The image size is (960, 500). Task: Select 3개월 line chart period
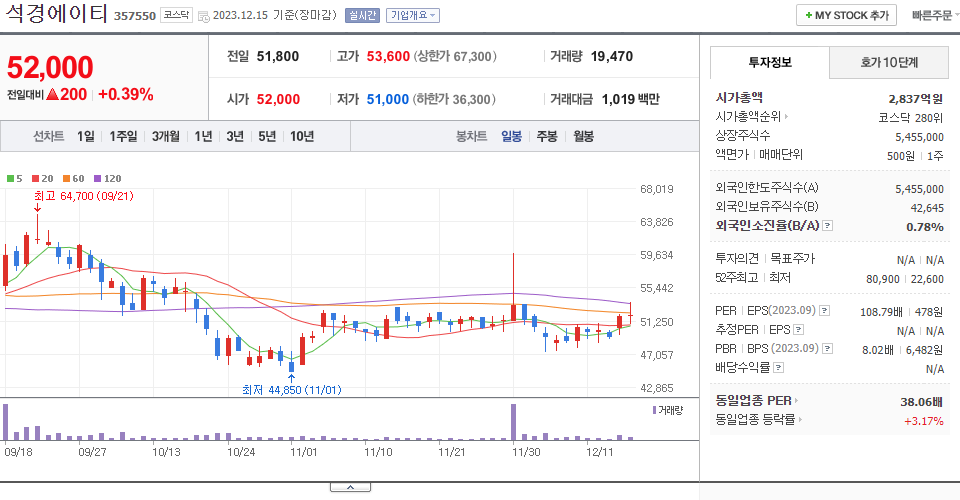pos(165,136)
